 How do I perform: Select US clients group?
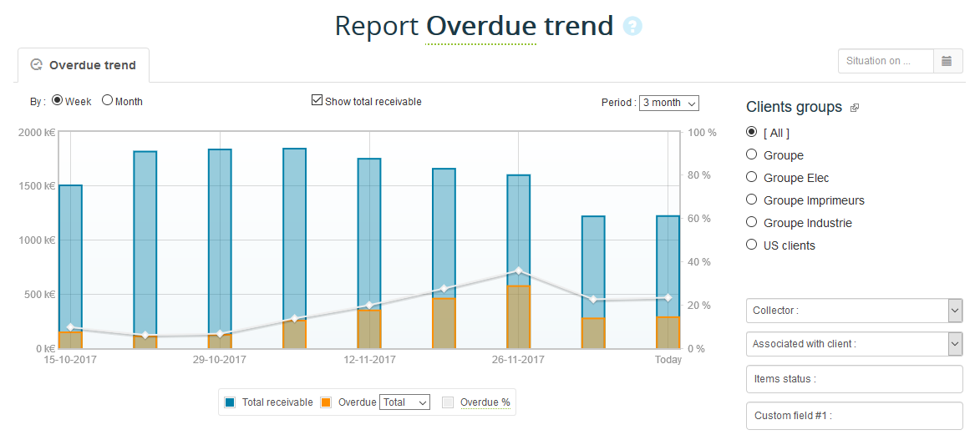point(752,245)
